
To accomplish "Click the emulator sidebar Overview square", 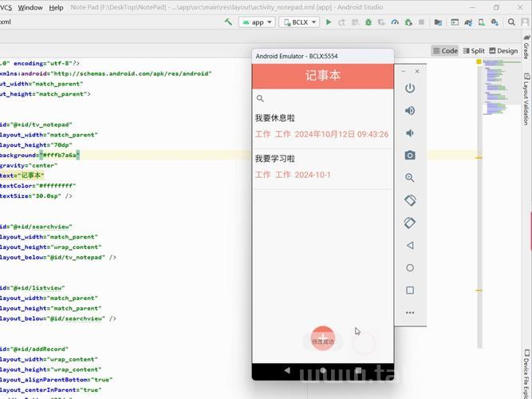I will (x=410, y=290).
